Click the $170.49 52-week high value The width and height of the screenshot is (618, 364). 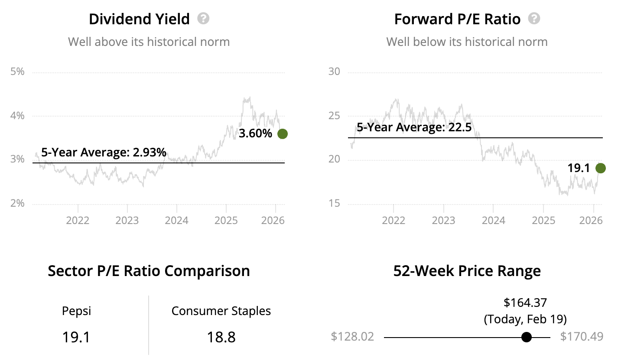(x=582, y=337)
